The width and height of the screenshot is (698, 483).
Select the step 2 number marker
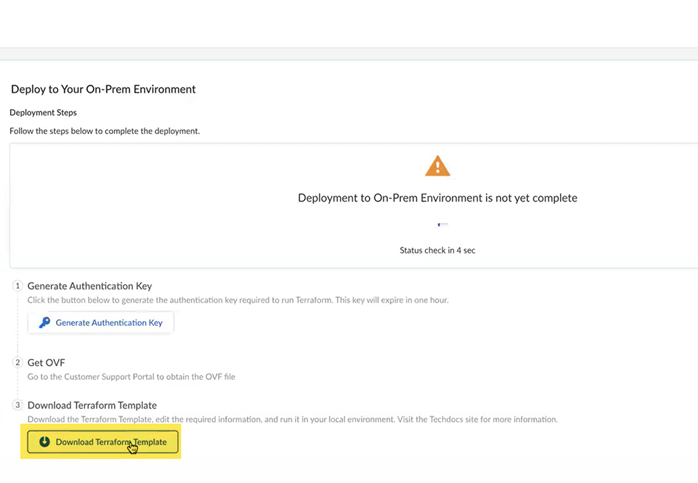(x=17, y=362)
